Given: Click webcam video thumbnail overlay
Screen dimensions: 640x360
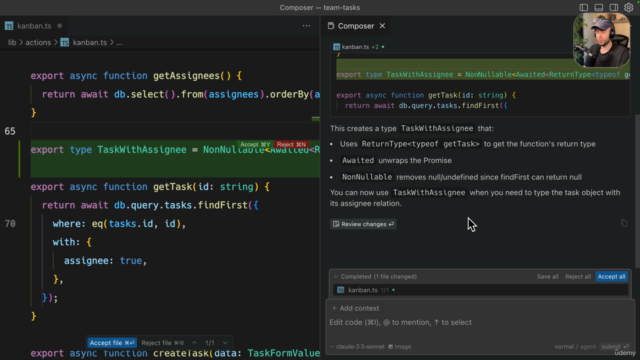Looking at the screenshot, I should [x=602, y=40].
